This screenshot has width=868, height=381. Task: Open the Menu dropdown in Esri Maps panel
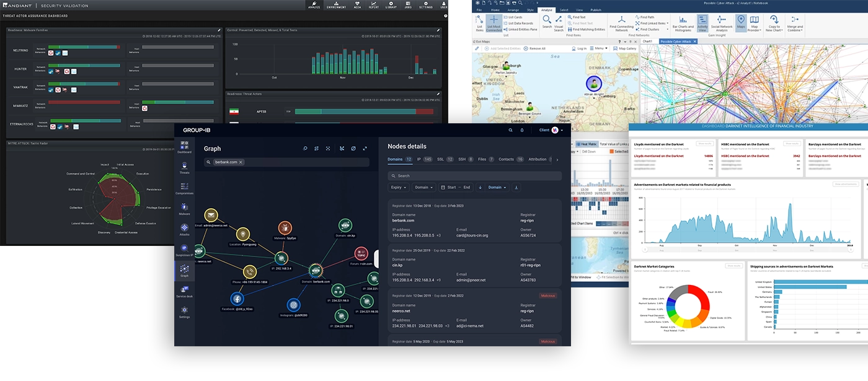(x=599, y=48)
